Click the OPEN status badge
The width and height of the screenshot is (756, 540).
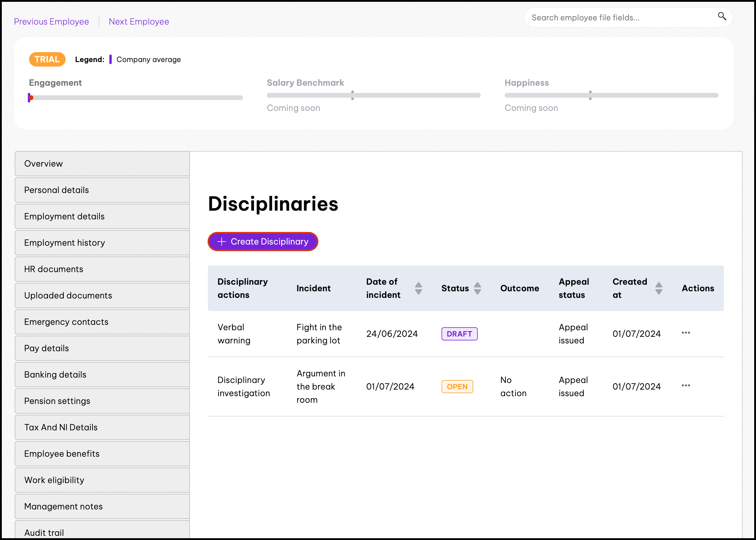[457, 387]
